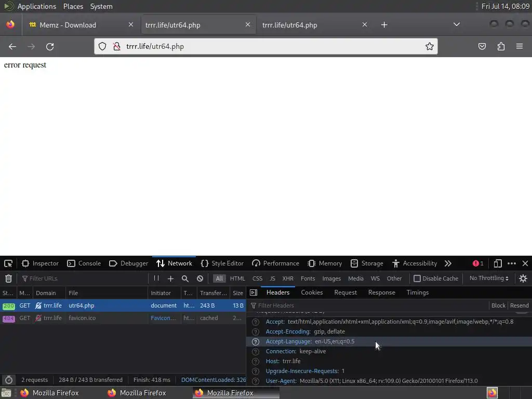Pause network recording

tap(156, 278)
